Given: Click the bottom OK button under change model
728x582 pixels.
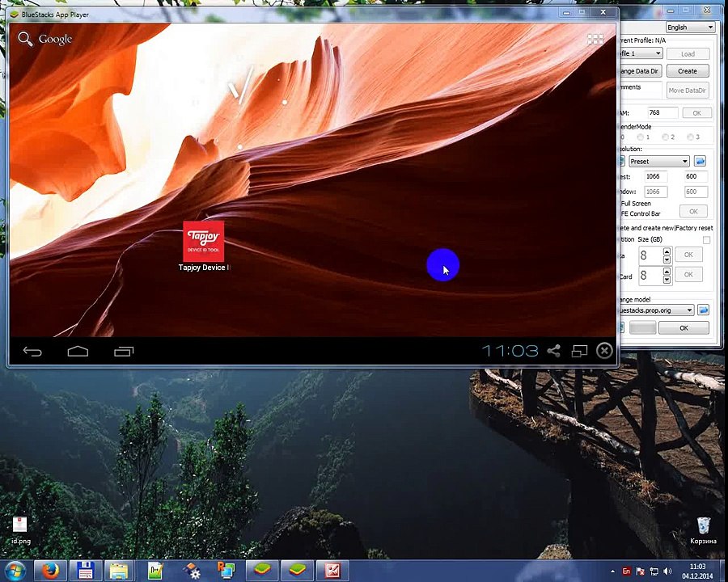Looking at the screenshot, I should tap(684, 327).
